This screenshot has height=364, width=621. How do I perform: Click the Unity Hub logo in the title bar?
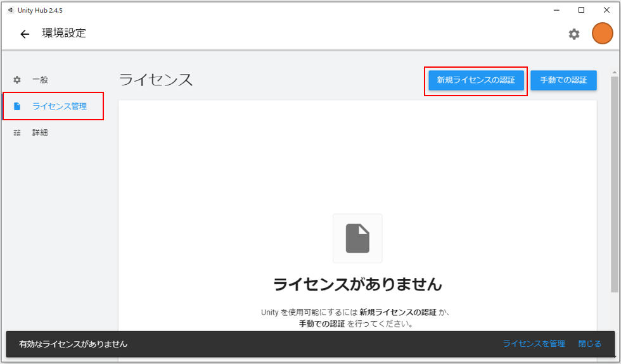click(x=11, y=10)
